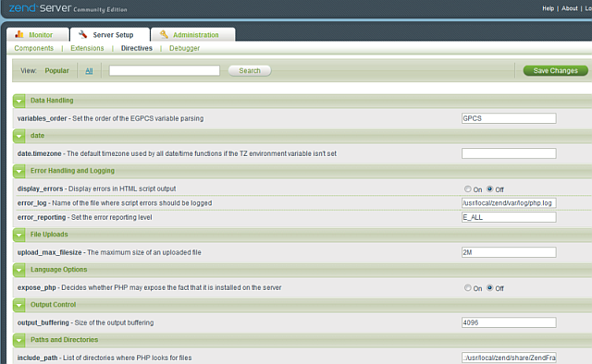Click the Language Options section title
This screenshot has height=364, width=592.
tap(59, 270)
